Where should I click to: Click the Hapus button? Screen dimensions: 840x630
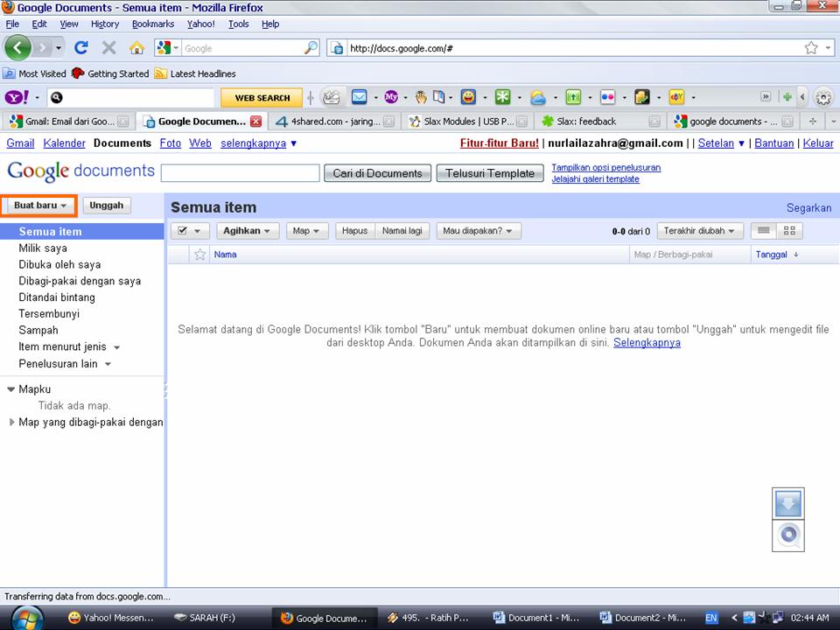click(x=354, y=231)
